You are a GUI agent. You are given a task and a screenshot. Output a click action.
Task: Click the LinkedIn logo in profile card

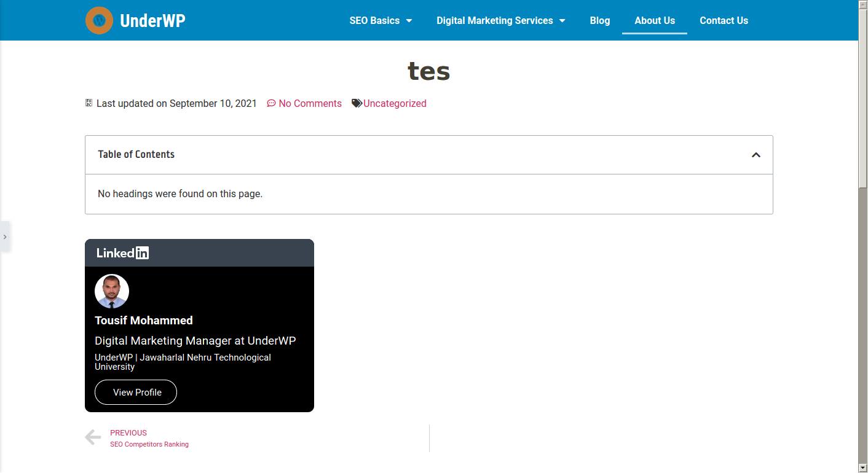click(122, 253)
